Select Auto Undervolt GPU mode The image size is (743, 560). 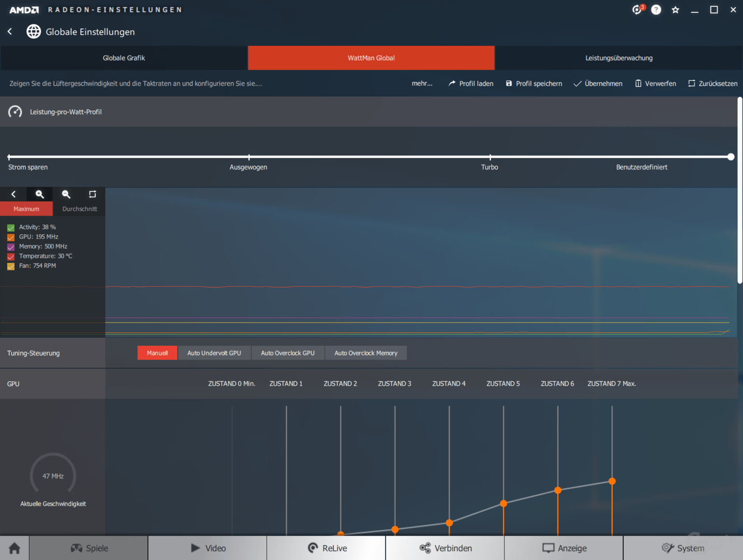pyautogui.click(x=214, y=353)
